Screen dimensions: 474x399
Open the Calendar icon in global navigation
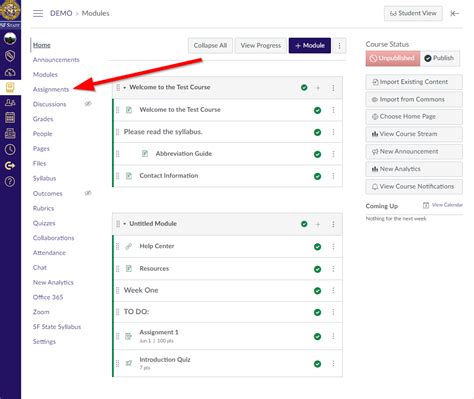(x=10, y=118)
